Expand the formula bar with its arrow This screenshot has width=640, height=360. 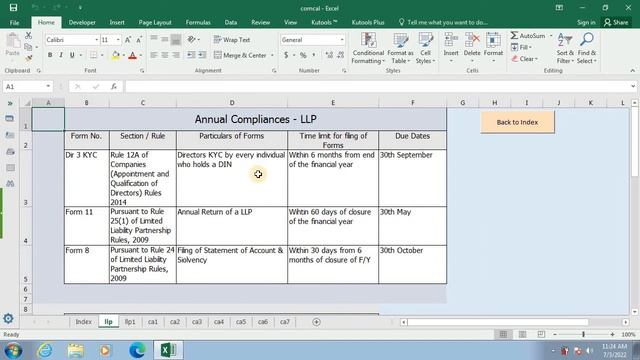[x=633, y=87]
